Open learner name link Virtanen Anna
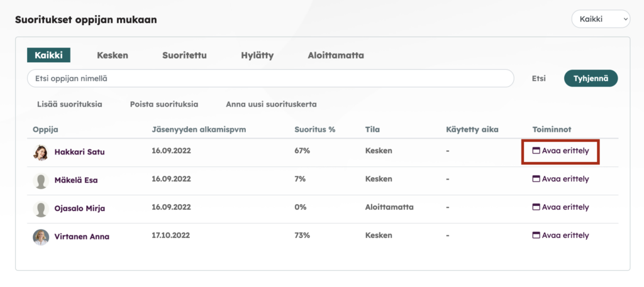The height and width of the screenshot is (287, 644). coord(82,237)
